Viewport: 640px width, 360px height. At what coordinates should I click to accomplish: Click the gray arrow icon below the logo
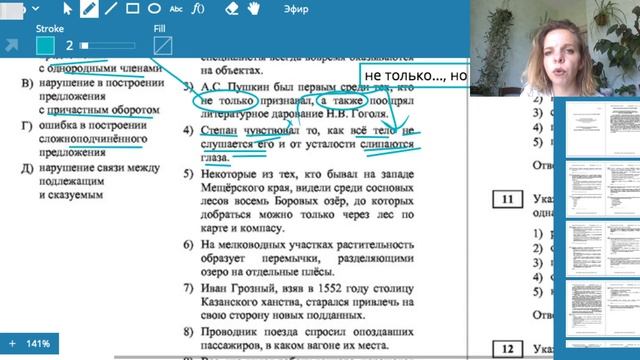coord(11,45)
